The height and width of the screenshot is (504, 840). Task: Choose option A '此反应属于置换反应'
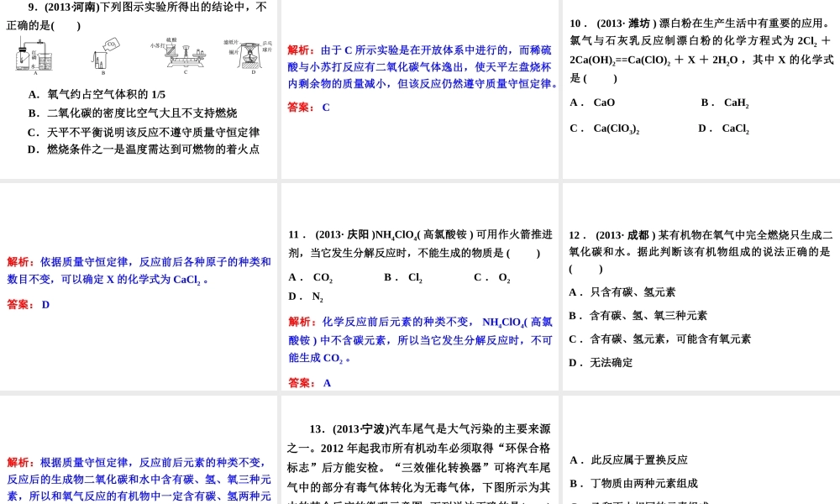[629, 460]
